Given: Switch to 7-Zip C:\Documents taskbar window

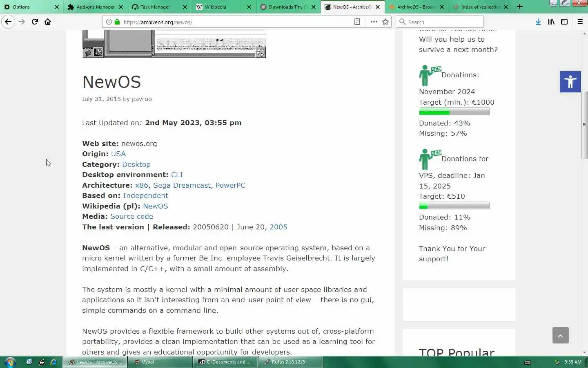Looking at the screenshot, I should point(225,362).
